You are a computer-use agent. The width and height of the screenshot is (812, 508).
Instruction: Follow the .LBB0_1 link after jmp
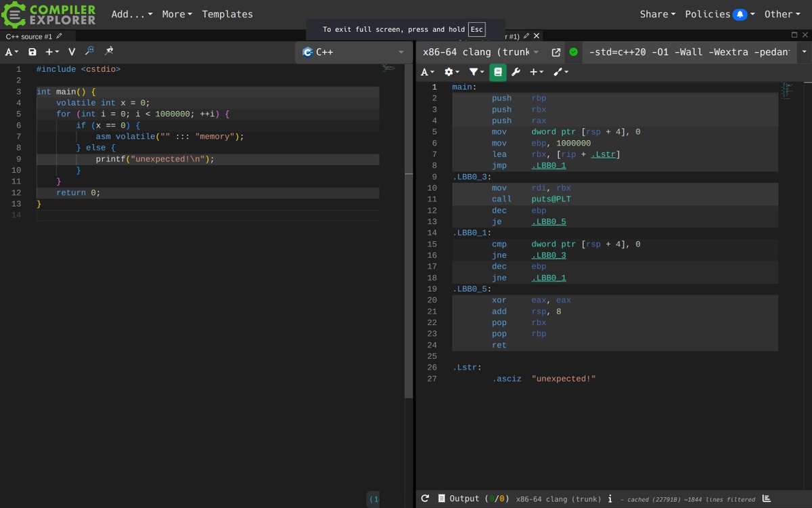click(x=549, y=165)
